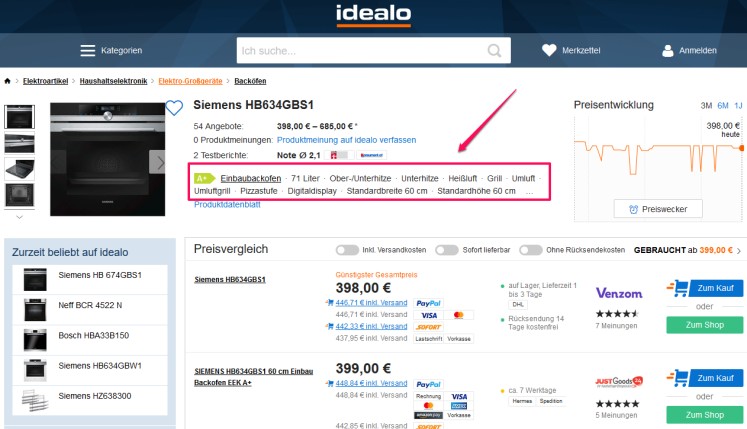
Task: Add product to wishlist with heart outline
Action: pos(174,108)
